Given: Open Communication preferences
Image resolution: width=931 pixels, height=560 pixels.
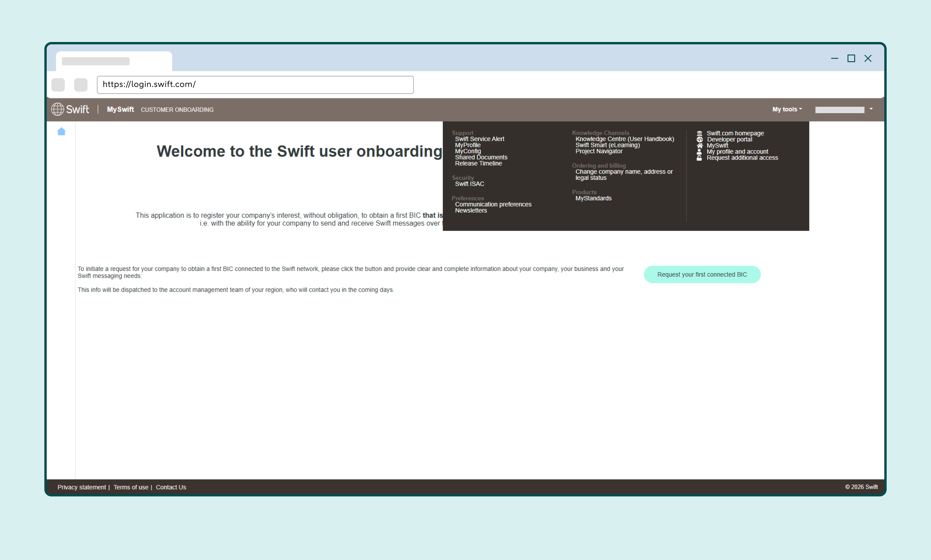Looking at the screenshot, I should point(493,204).
